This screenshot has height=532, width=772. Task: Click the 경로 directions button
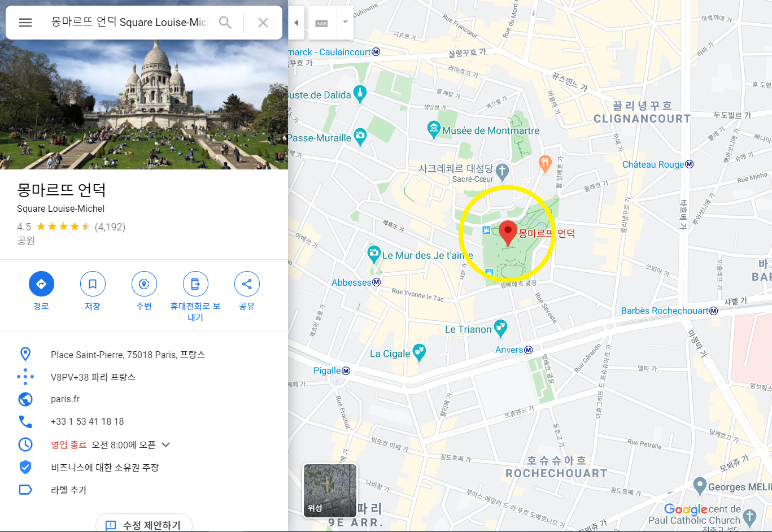41,284
